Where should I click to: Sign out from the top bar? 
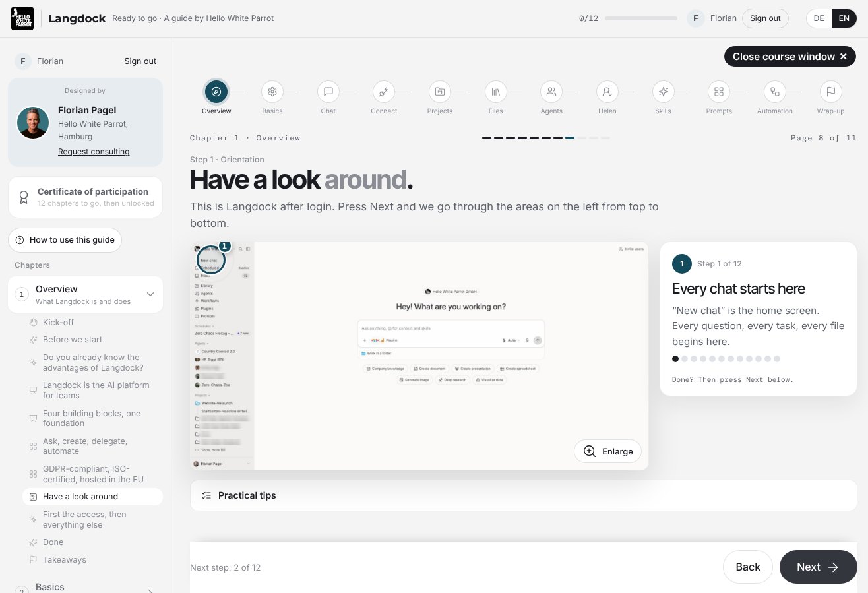click(765, 18)
